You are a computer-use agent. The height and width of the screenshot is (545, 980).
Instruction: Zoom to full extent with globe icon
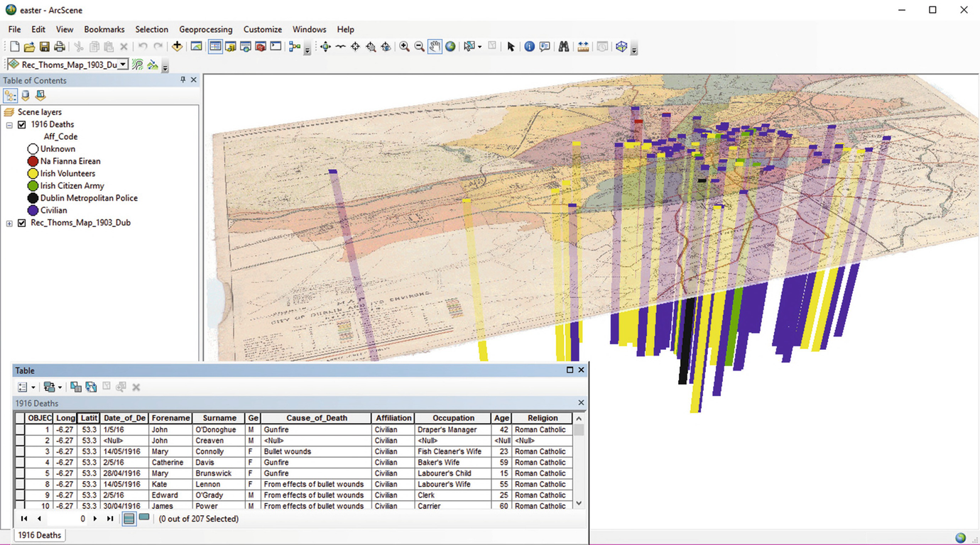click(x=450, y=47)
